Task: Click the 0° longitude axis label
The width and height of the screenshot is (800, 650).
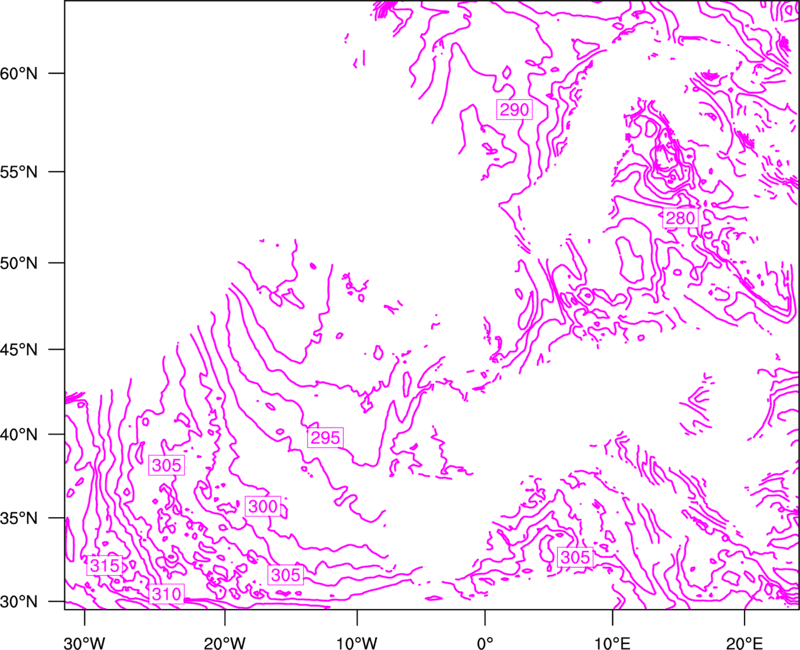Action: coord(485,643)
